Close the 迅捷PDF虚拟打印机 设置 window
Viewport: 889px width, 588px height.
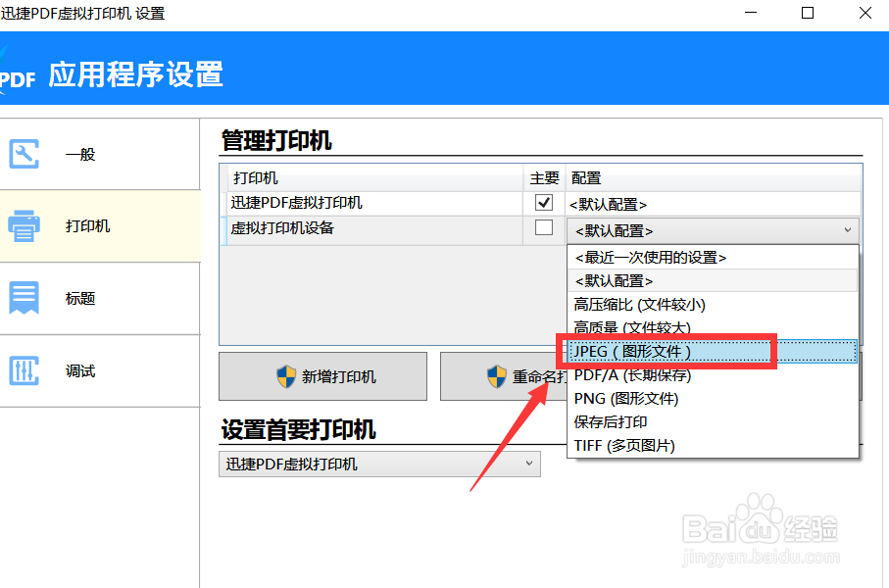click(x=865, y=13)
